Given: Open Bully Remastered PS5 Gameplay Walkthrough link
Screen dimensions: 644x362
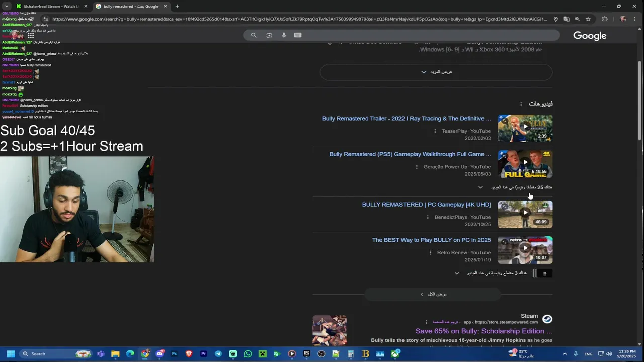Looking at the screenshot, I should (x=410, y=154).
